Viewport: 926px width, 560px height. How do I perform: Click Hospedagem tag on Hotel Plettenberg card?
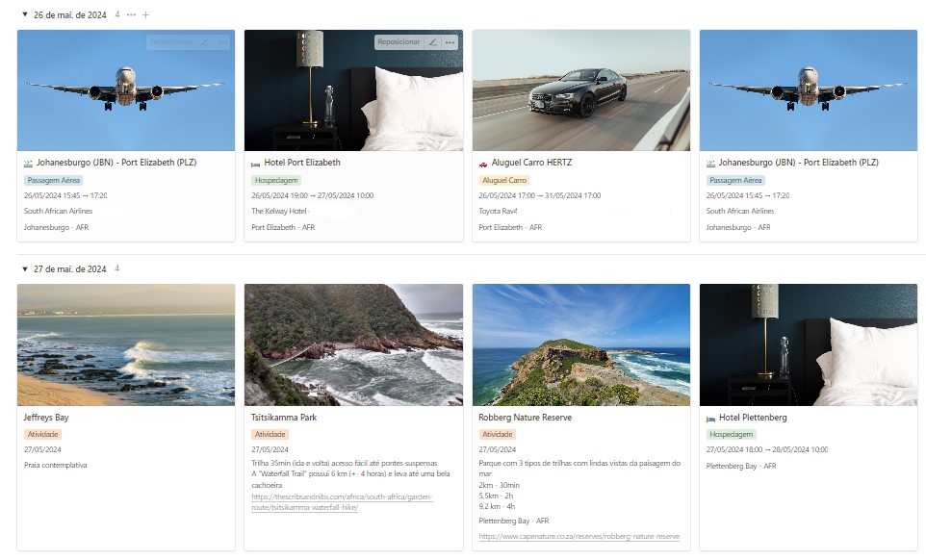point(732,434)
